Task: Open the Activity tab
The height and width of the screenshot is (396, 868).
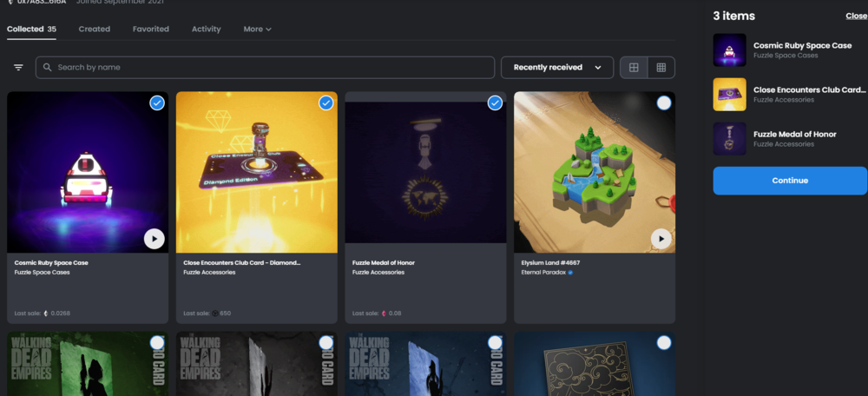Action: click(206, 29)
